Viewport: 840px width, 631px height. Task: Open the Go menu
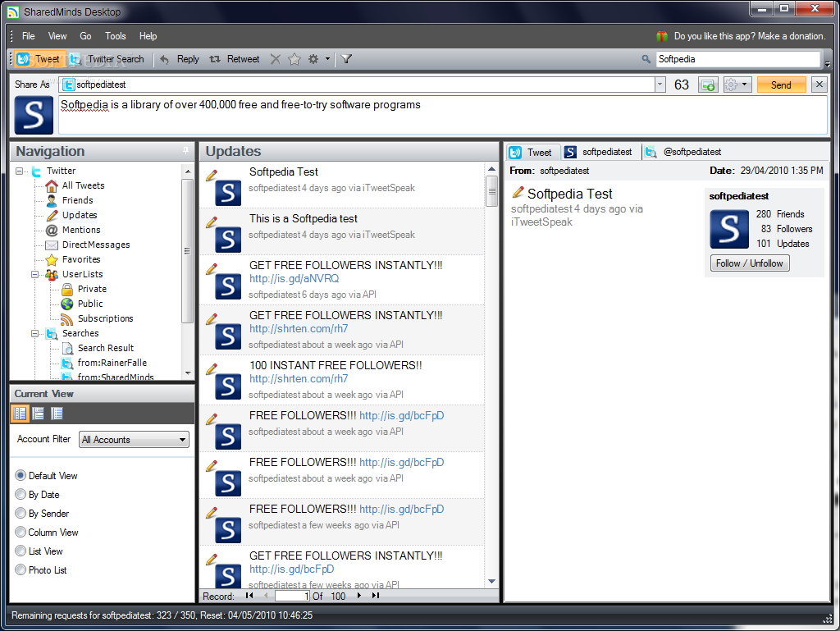pyautogui.click(x=85, y=36)
